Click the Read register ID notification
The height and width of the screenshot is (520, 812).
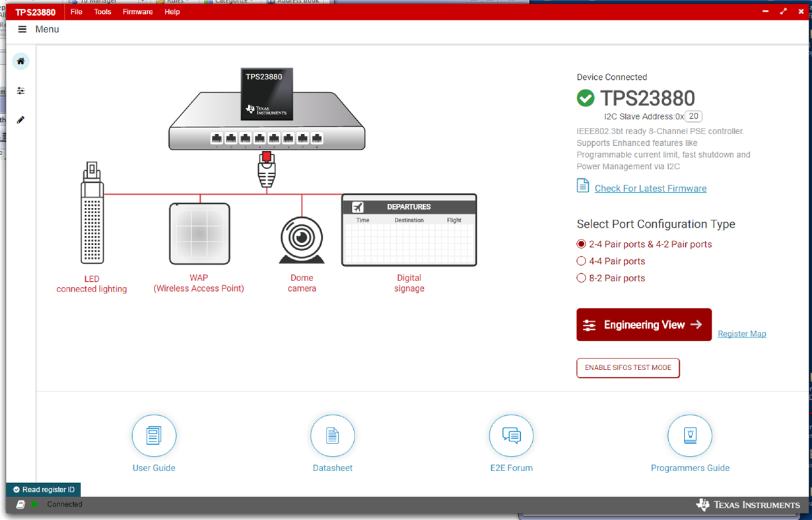[44, 490]
